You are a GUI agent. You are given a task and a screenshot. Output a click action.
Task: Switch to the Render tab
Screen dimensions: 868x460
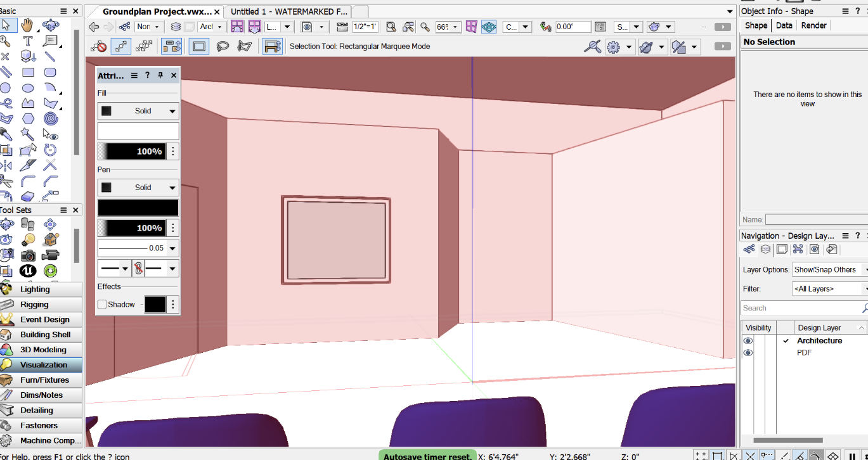click(813, 25)
